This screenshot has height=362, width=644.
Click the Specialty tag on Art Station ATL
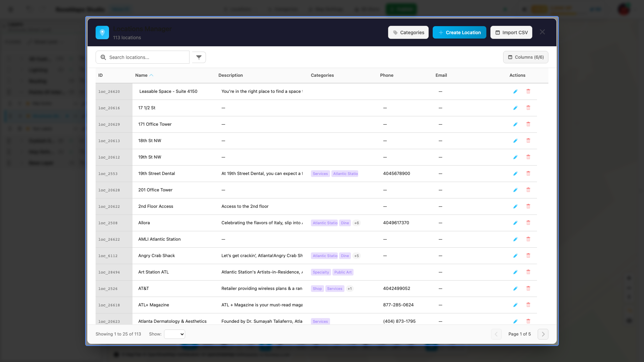(x=321, y=272)
